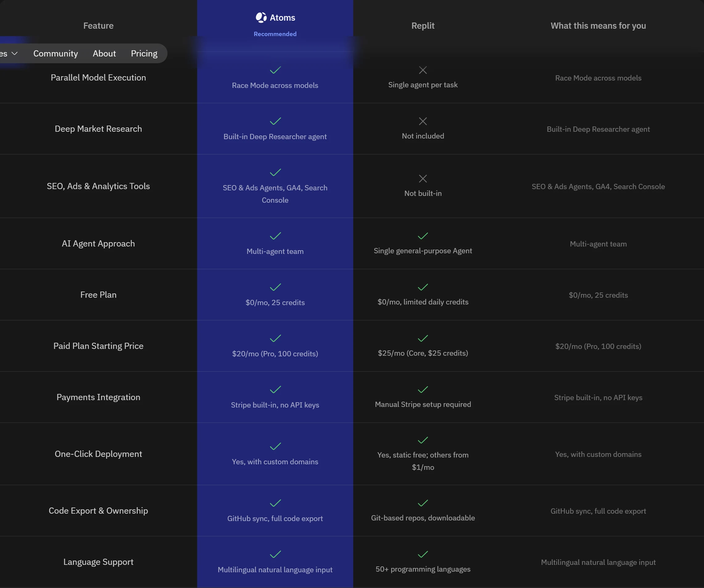Select the 'What this means for you' header
This screenshot has height=588, width=704.
pyautogui.click(x=598, y=26)
